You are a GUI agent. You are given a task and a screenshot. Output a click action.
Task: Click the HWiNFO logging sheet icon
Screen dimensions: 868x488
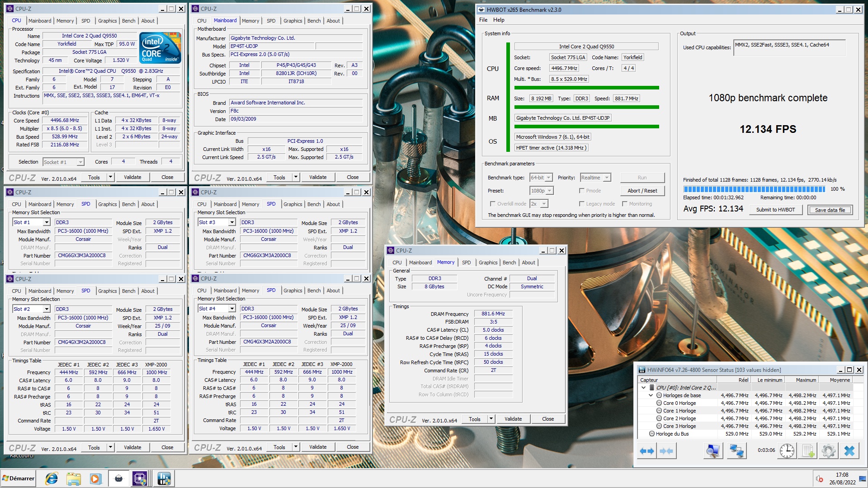808,451
